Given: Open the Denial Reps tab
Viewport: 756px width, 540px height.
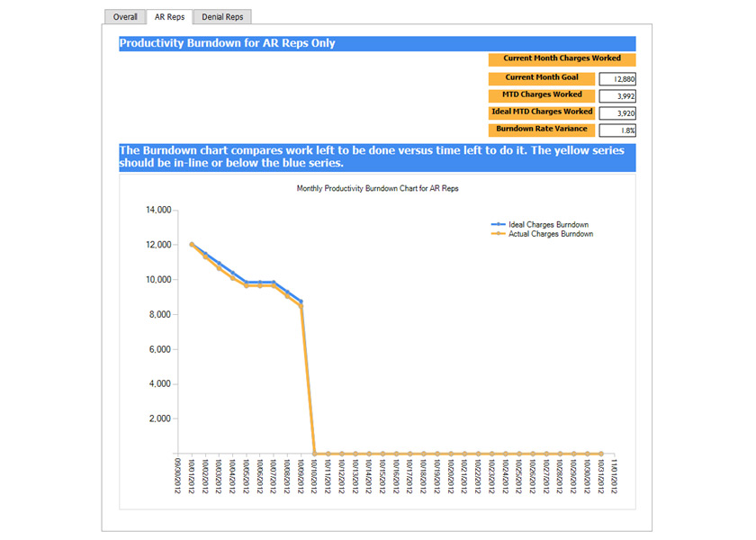Looking at the screenshot, I should [x=222, y=17].
